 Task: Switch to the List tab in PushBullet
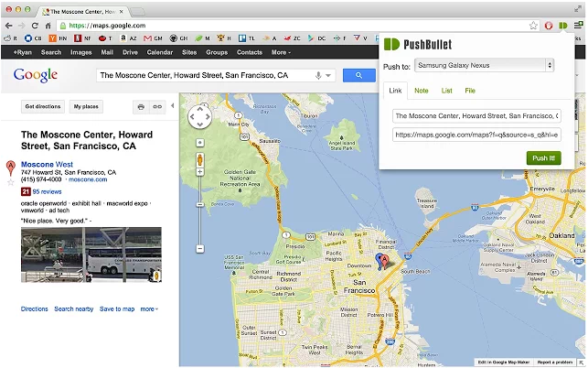(x=446, y=91)
